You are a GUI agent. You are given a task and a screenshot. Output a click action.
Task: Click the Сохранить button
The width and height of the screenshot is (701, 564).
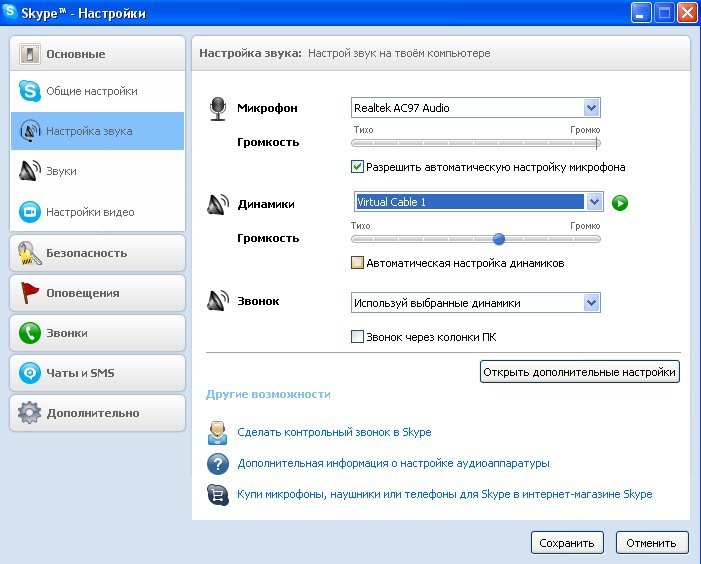point(567,543)
